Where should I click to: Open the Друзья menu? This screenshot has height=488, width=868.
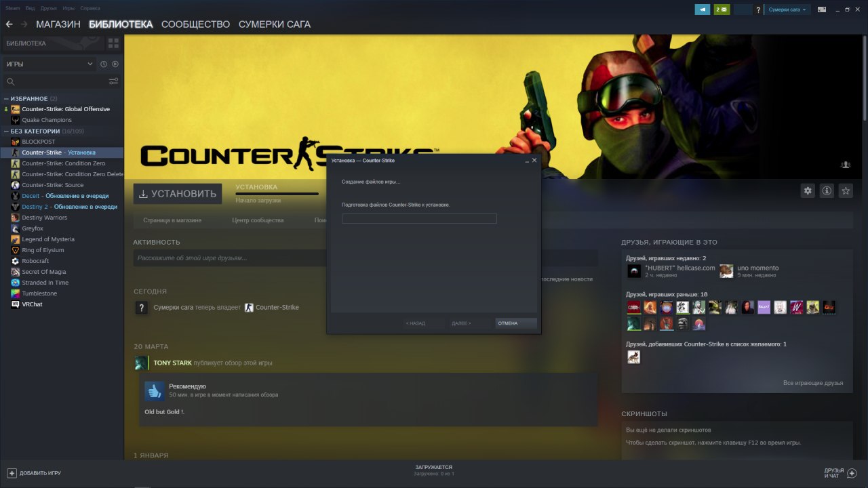pos(49,8)
